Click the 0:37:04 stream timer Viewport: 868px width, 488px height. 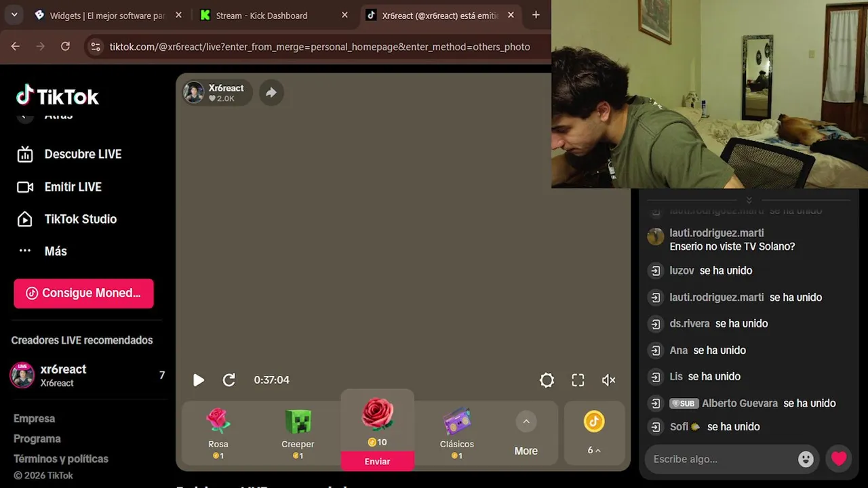(271, 380)
